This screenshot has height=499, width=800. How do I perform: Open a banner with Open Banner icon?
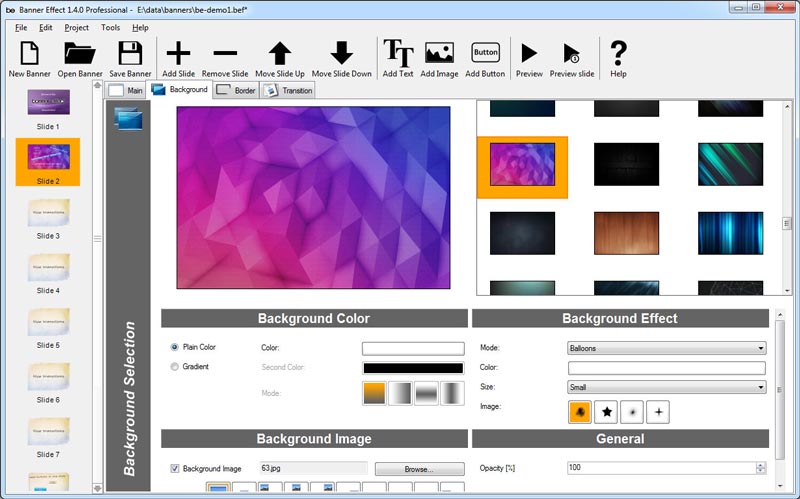80,54
